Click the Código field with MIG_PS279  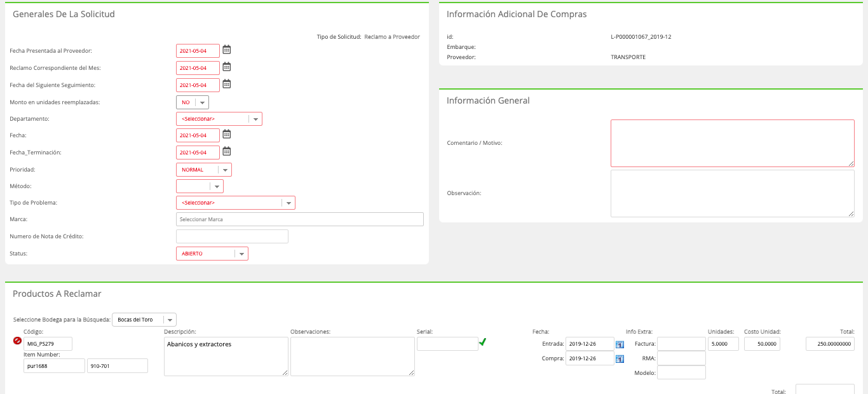(x=48, y=344)
